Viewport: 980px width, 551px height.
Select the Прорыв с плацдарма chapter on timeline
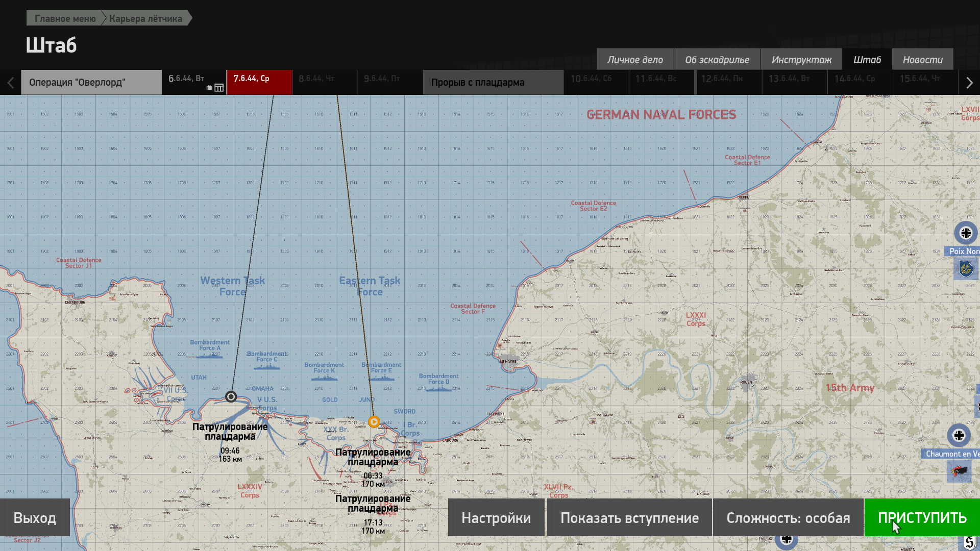click(493, 83)
